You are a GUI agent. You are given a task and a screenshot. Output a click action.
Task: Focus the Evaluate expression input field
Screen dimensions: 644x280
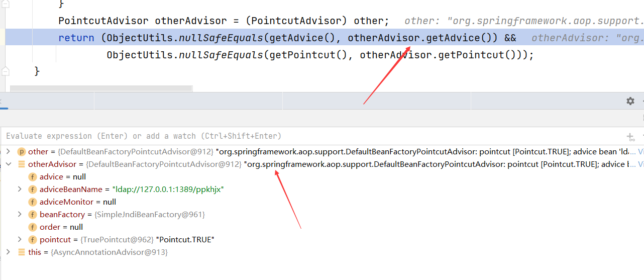pos(311,136)
